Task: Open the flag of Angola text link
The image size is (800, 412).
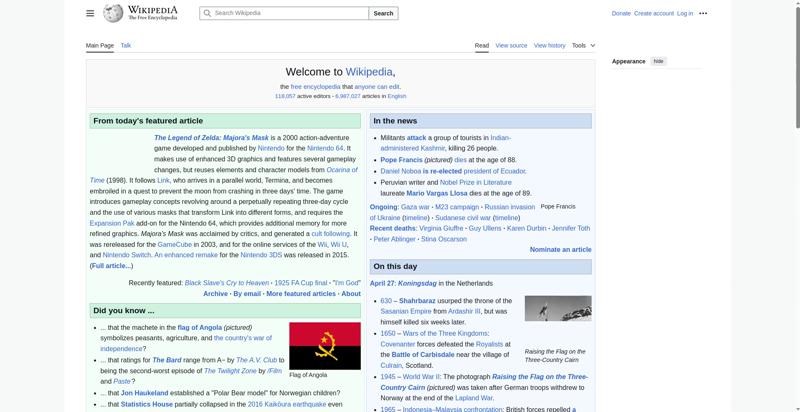Action: (199, 327)
